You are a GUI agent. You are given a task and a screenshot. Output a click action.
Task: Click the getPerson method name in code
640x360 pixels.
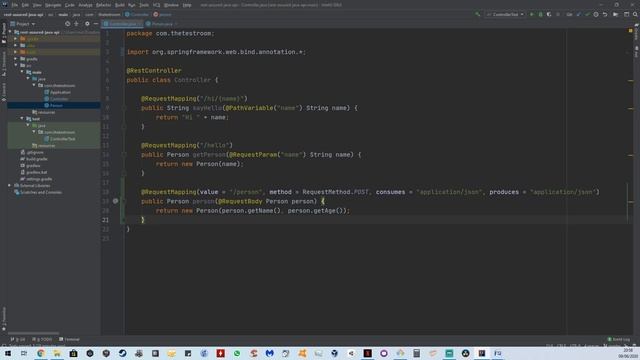(209, 155)
